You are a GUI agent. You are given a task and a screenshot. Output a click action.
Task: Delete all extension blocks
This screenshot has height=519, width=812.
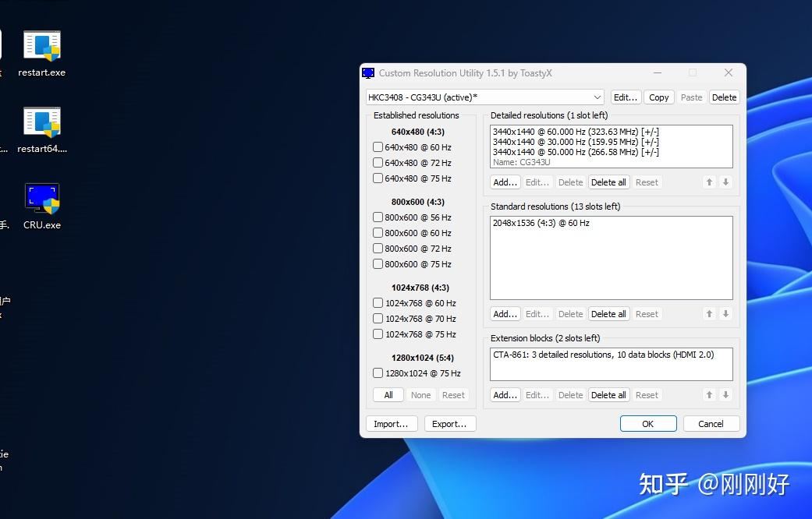click(608, 395)
